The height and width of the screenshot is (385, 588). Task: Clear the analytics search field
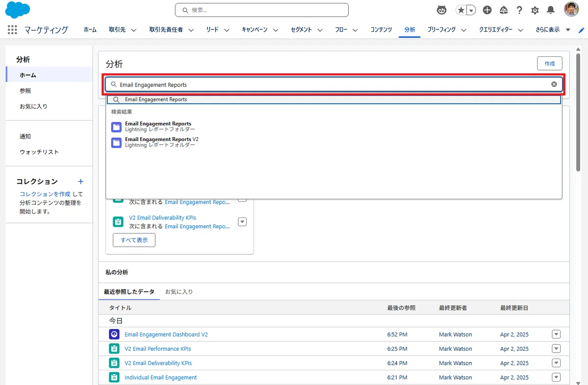[554, 84]
